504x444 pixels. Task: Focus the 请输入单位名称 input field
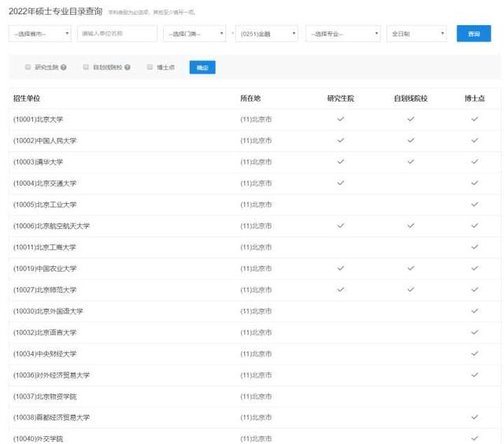(117, 33)
